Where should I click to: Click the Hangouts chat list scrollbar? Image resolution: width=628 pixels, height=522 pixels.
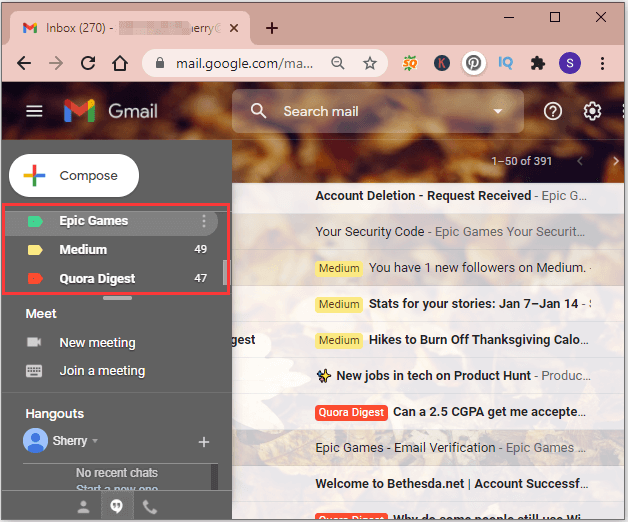[215, 477]
